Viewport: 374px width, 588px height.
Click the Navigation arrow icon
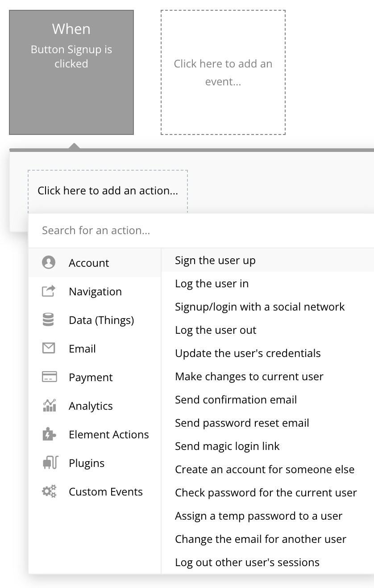[x=49, y=291]
